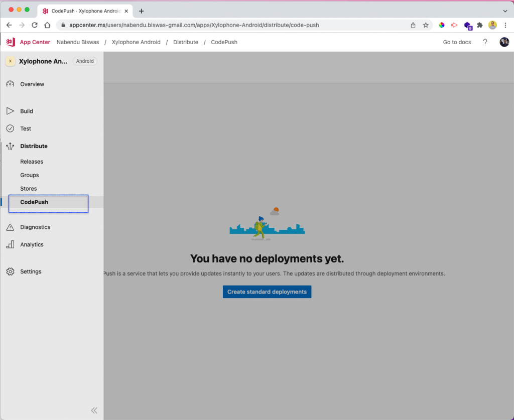This screenshot has width=514, height=420.
Task: Collapse the sidebar with double chevron
Action: pyautogui.click(x=94, y=410)
